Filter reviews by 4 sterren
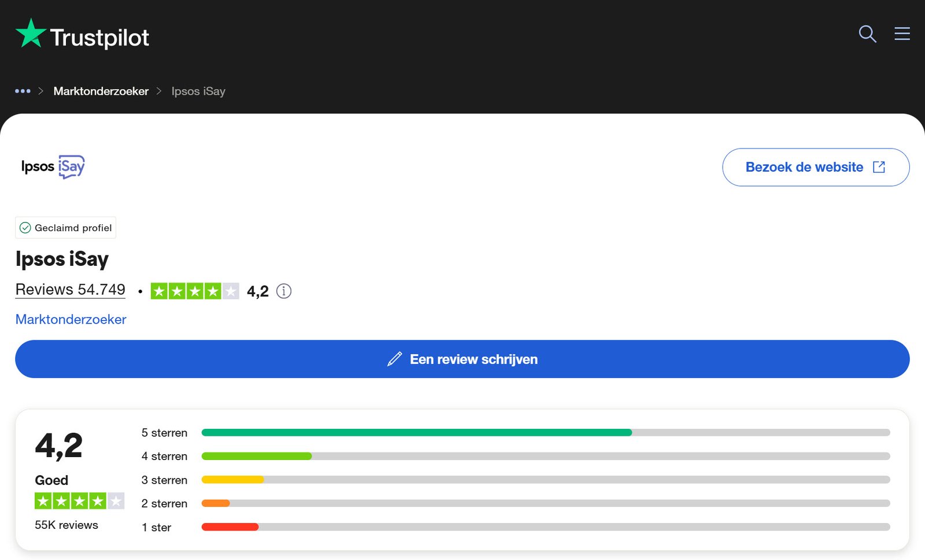 (x=164, y=457)
